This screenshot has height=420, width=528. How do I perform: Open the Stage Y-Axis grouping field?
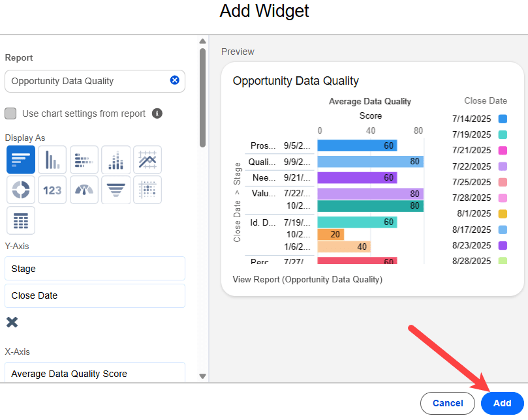click(95, 269)
